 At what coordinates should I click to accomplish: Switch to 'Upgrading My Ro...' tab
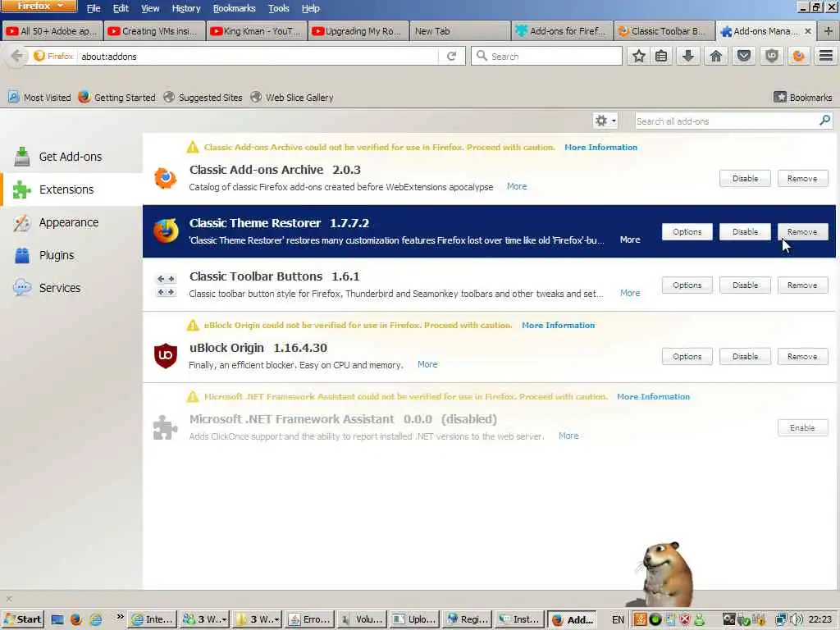(358, 31)
